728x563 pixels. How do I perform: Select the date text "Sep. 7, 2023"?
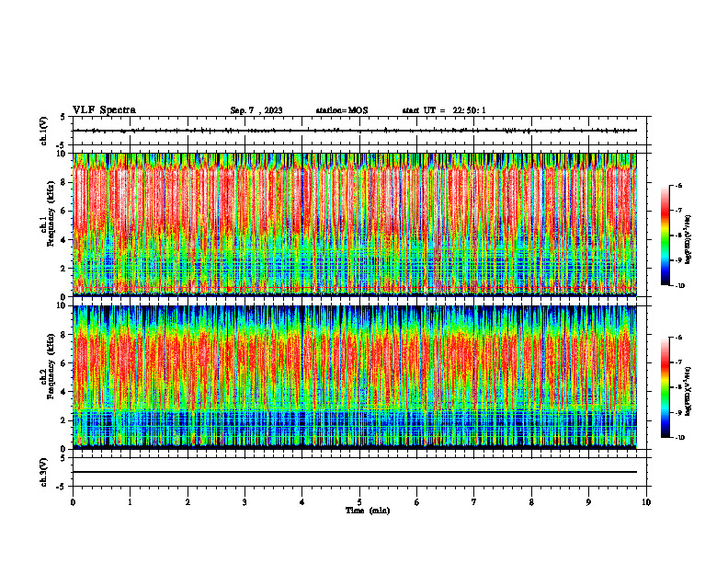(256, 110)
